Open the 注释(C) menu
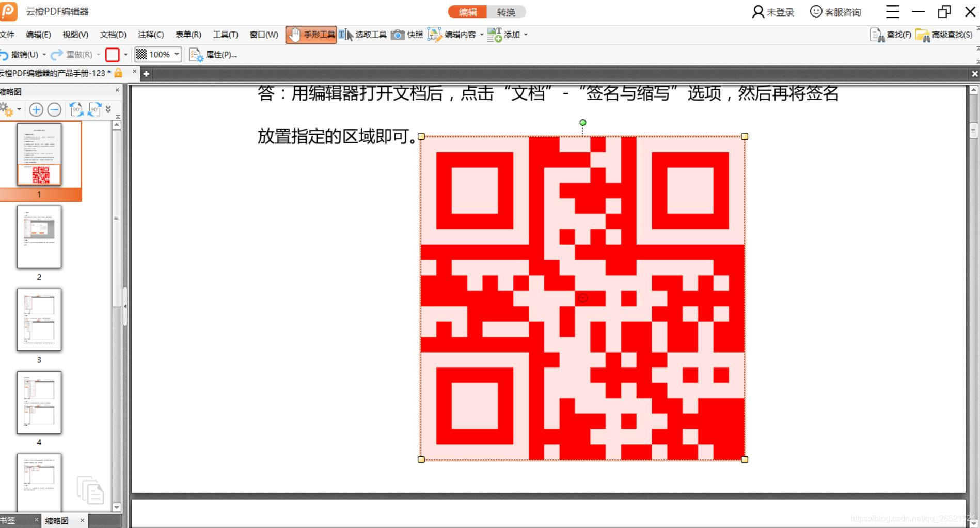980x528 pixels. point(151,35)
